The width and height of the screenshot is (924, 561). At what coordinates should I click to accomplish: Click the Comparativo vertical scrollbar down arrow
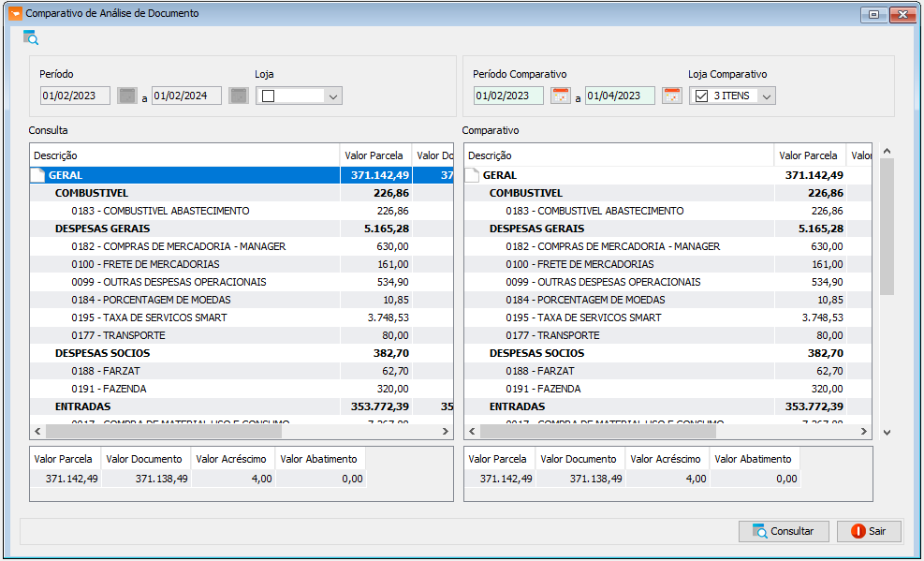point(887,432)
